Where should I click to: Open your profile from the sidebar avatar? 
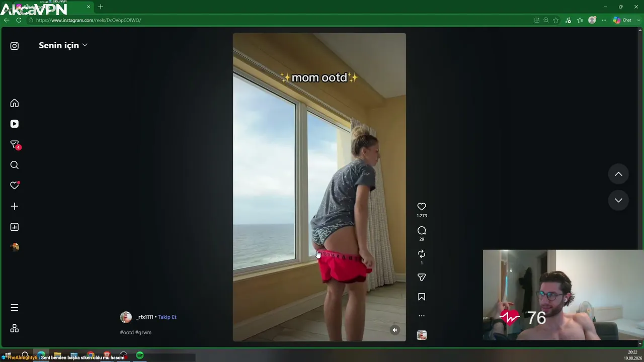15,247
